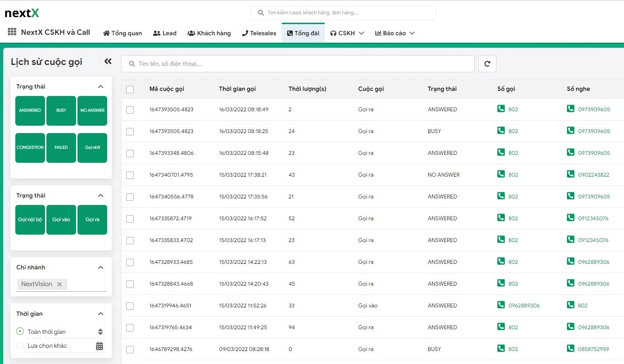Click the refresh button beside search bar
This screenshot has width=624, height=364.
click(x=487, y=64)
